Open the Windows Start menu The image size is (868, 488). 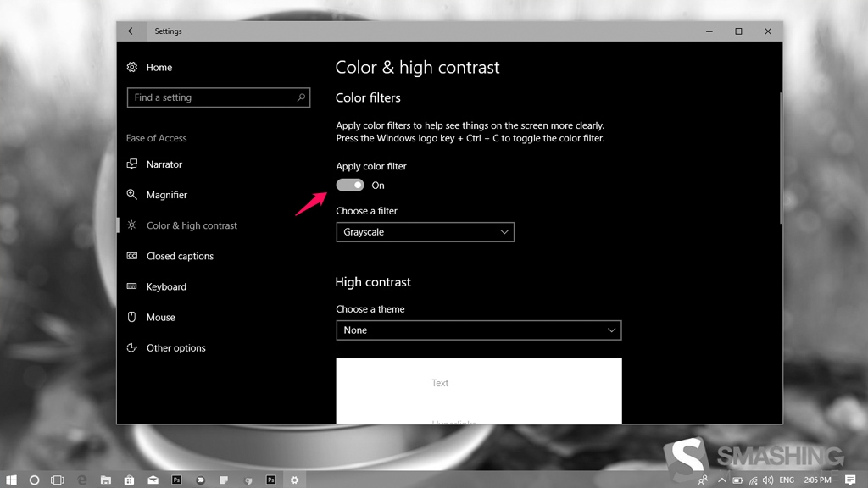click(x=10, y=480)
